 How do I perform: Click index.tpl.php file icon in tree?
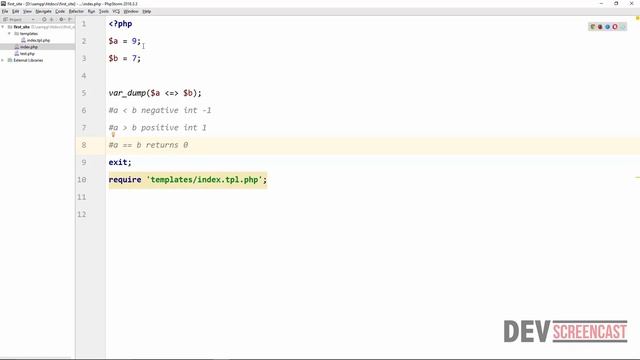(23, 40)
